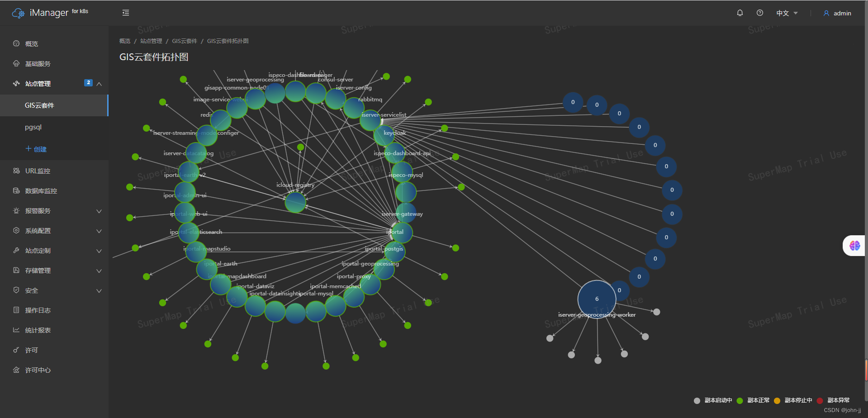Click the 存储管理 sidebar icon
Screen dimensions: 868x418
pyautogui.click(x=16, y=270)
